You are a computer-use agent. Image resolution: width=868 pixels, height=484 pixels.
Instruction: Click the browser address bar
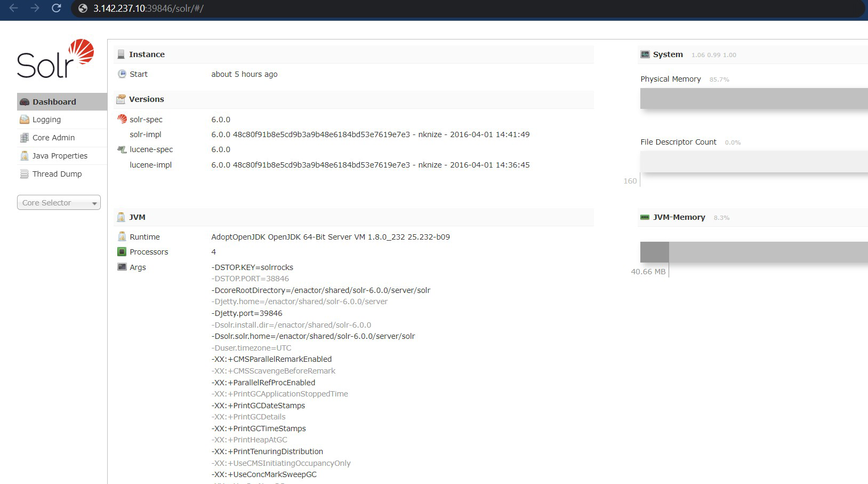(x=213, y=9)
